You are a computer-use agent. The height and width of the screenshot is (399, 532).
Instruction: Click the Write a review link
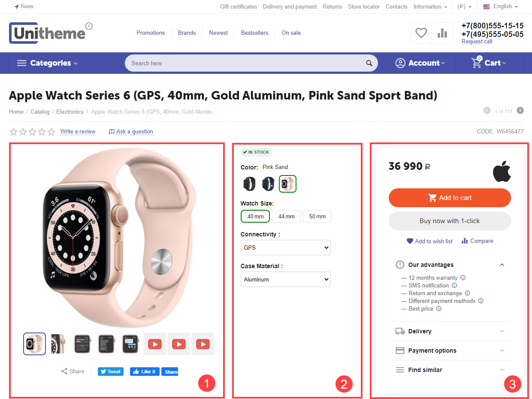point(78,132)
